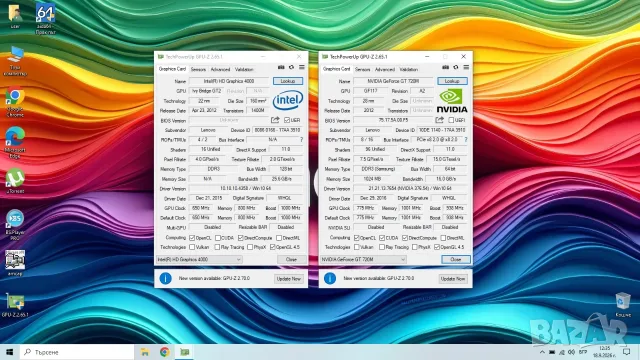640x360 pixels.
Task: Click Device ID value in Intel window
Action: click(278, 130)
